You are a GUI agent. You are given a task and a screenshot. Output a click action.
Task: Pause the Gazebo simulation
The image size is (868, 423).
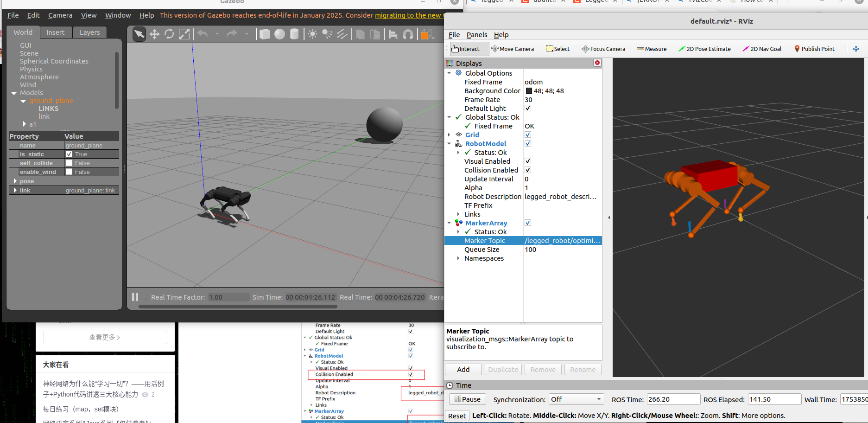135,297
